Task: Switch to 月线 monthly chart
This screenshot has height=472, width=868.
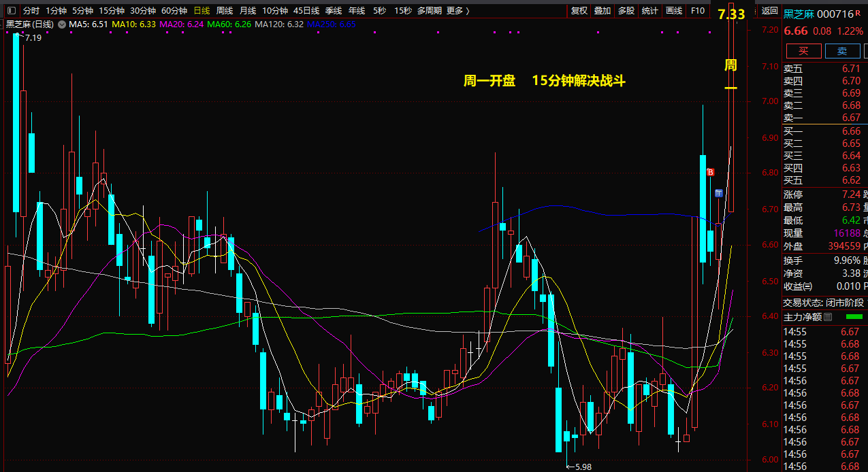Action: tap(248, 11)
